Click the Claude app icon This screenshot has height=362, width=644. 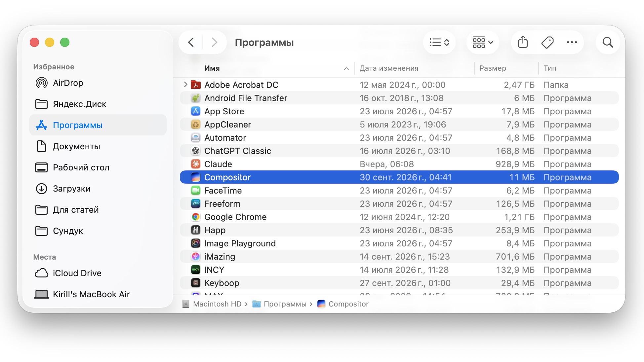pyautogui.click(x=196, y=164)
